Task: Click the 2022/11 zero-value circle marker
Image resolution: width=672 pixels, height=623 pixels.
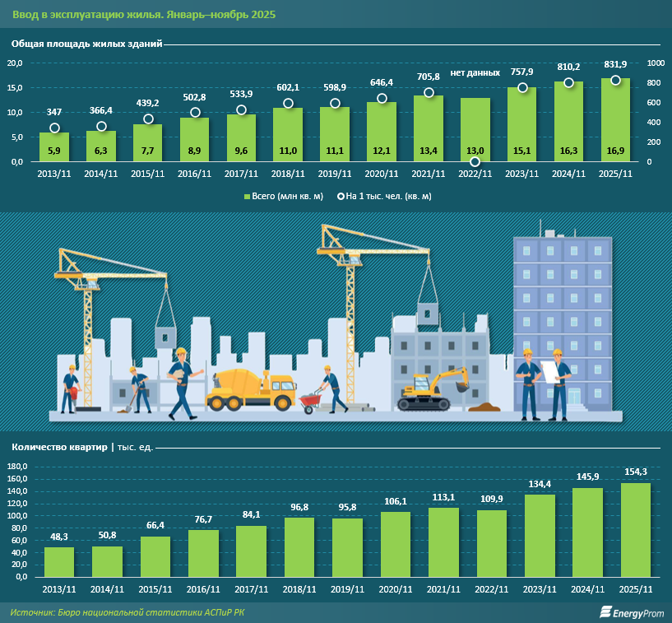Action: (x=475, y=162)
